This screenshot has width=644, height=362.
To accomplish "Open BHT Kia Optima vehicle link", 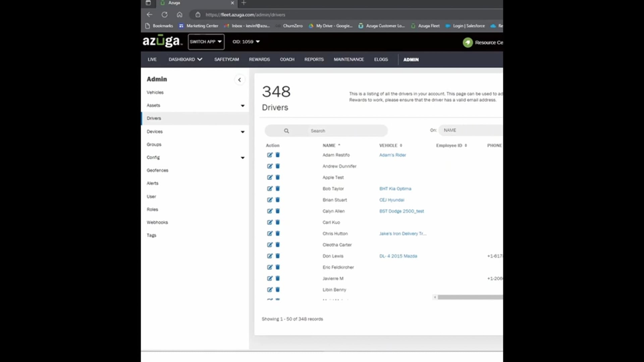I will [x=395, y=189].
